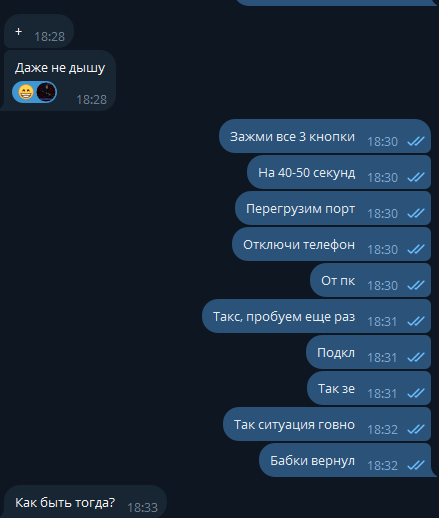Click read checkmarks on 'Так ситуация говно'

point(416,429)
